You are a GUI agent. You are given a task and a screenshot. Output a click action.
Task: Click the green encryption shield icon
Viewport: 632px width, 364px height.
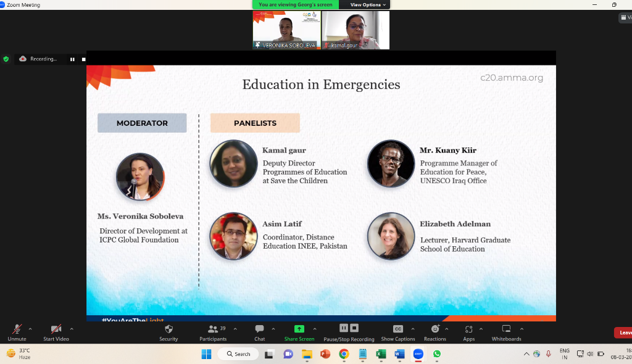[6, 59]
